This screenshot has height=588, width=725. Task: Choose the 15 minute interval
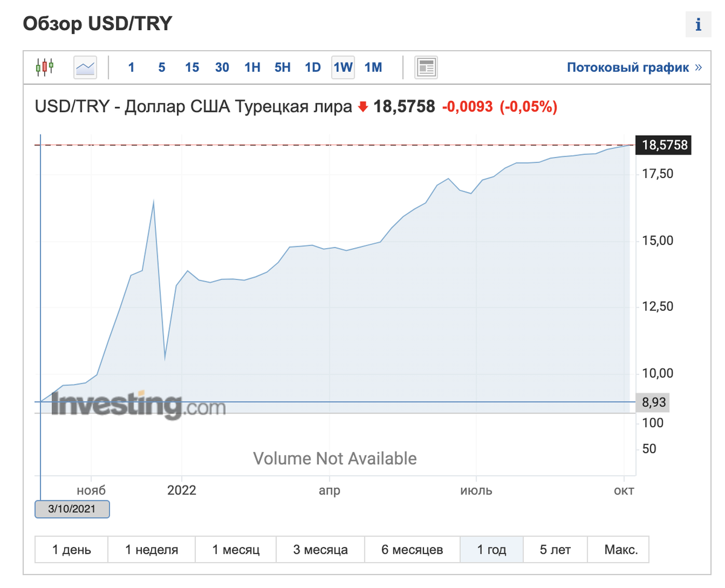(192, 67)
